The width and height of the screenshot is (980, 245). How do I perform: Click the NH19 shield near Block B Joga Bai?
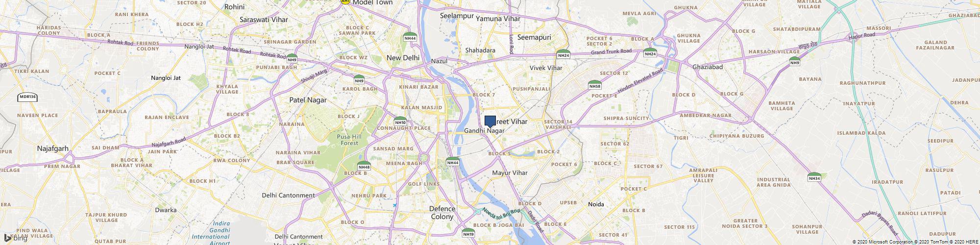pos(468,233)
